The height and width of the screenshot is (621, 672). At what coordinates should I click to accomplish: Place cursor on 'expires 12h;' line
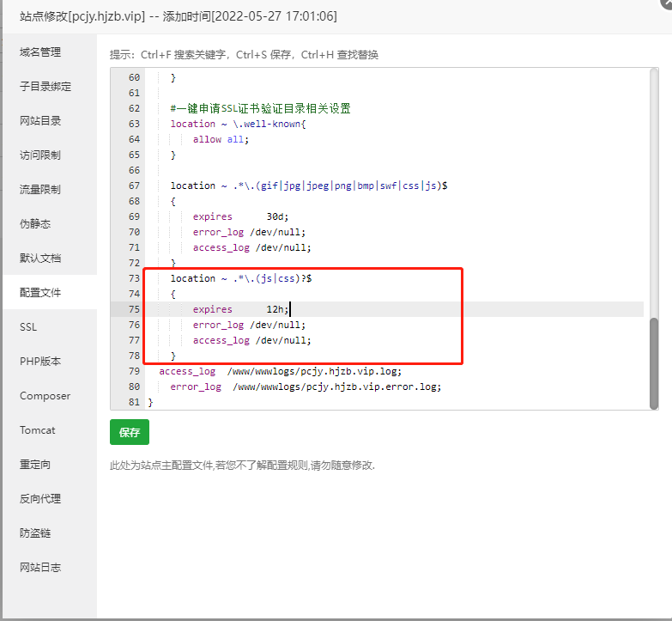tap(241, 309)
